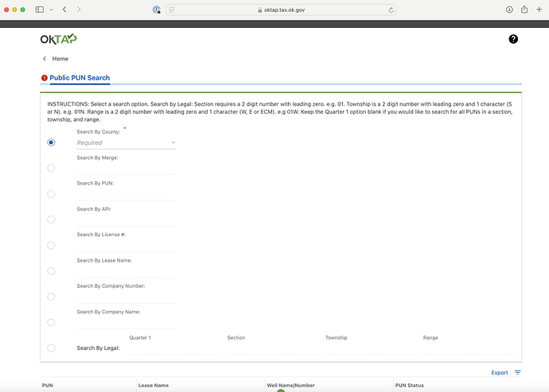Open Safari downloads icon

tap(509, 10)
